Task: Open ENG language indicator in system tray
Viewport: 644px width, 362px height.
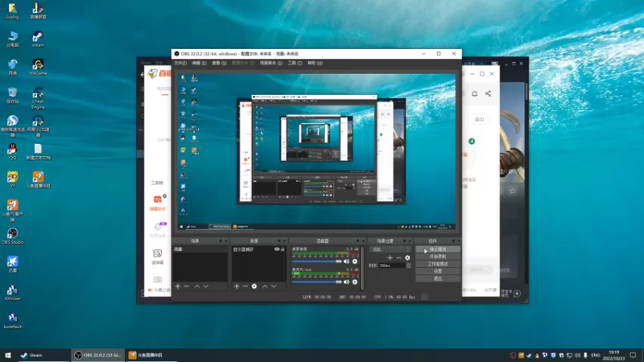Action: (x=596, y=355)
